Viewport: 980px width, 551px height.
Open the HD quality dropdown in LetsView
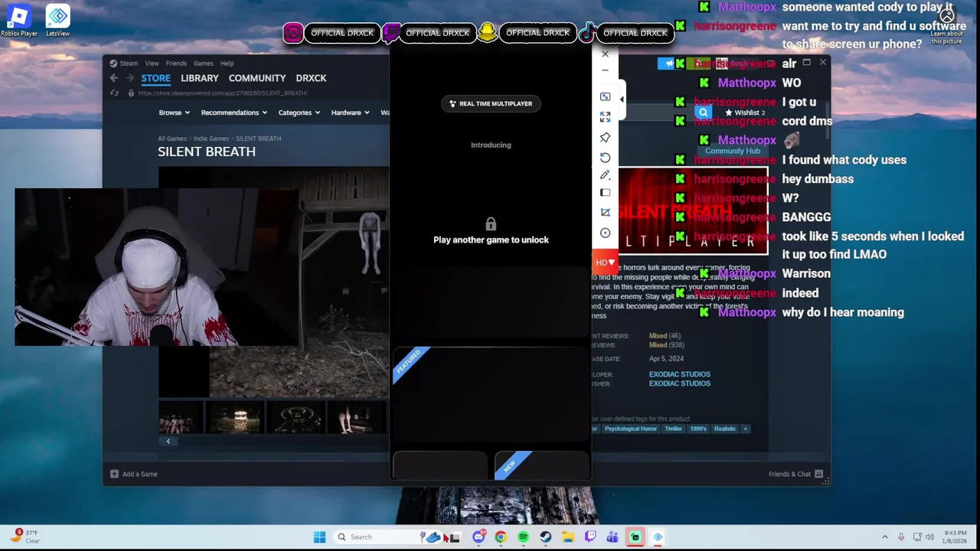pyautogui.click(x=605, y=262)
